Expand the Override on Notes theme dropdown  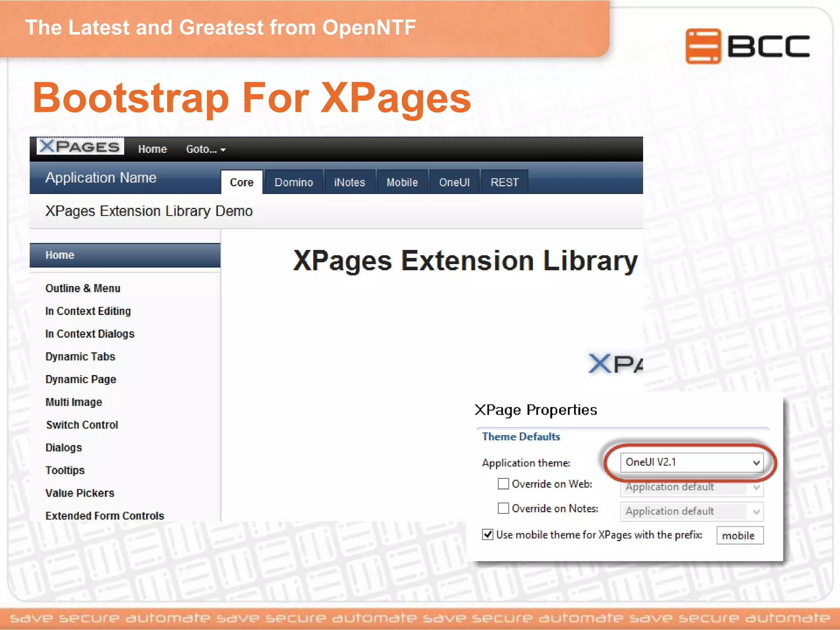tap(692, 511)
